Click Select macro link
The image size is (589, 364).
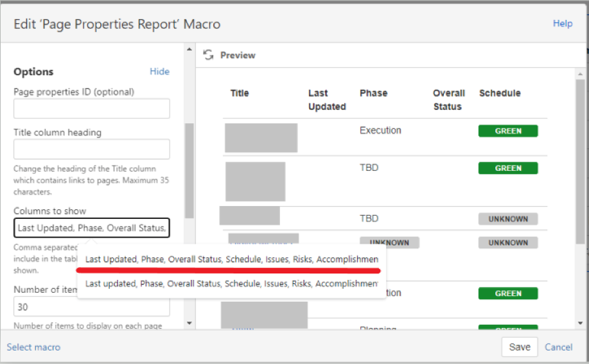[33, 347]
